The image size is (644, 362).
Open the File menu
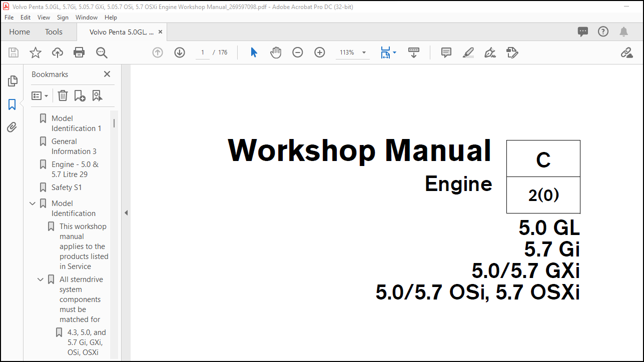pos(9,17)
